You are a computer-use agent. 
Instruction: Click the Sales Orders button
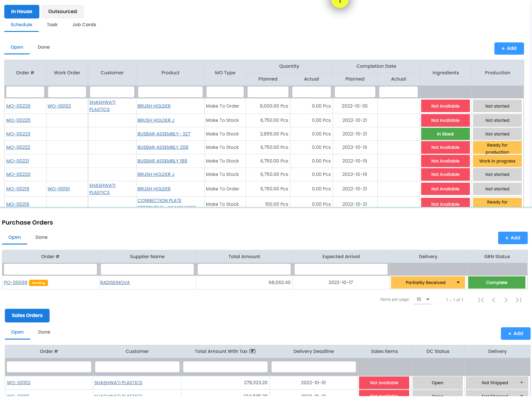point(27,315)
